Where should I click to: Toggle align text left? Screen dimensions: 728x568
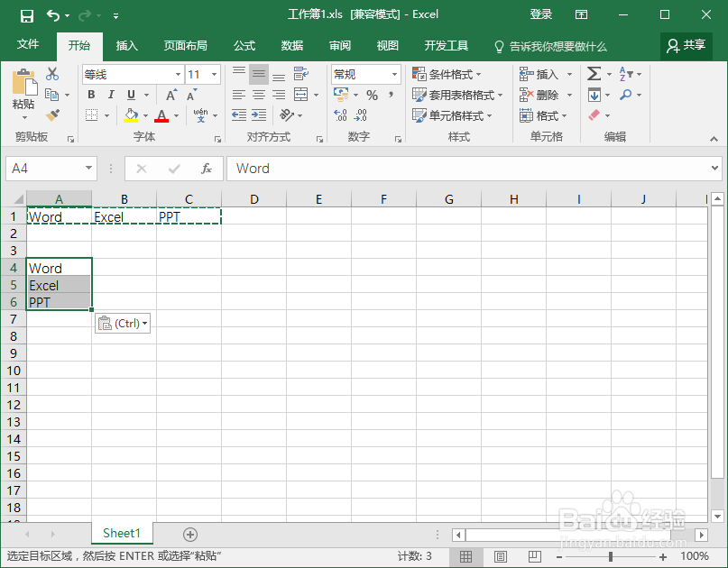[239, 95]
